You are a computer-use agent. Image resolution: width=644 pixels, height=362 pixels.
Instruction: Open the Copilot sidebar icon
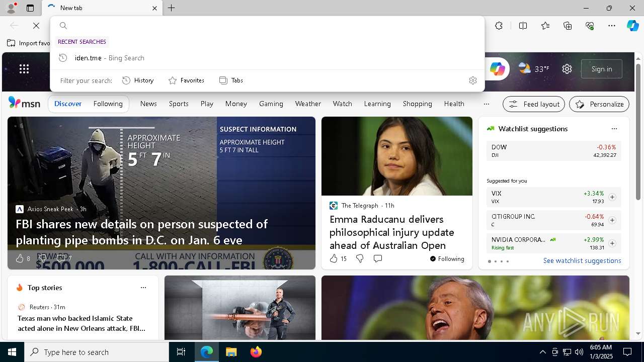(x=632, y=26)
